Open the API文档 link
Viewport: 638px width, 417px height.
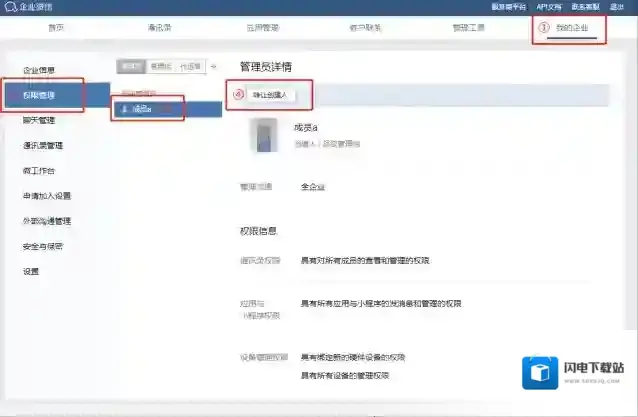coord(549,6)
